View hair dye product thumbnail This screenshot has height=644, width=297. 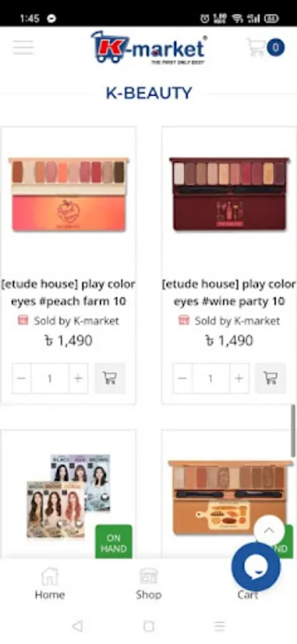69,496
